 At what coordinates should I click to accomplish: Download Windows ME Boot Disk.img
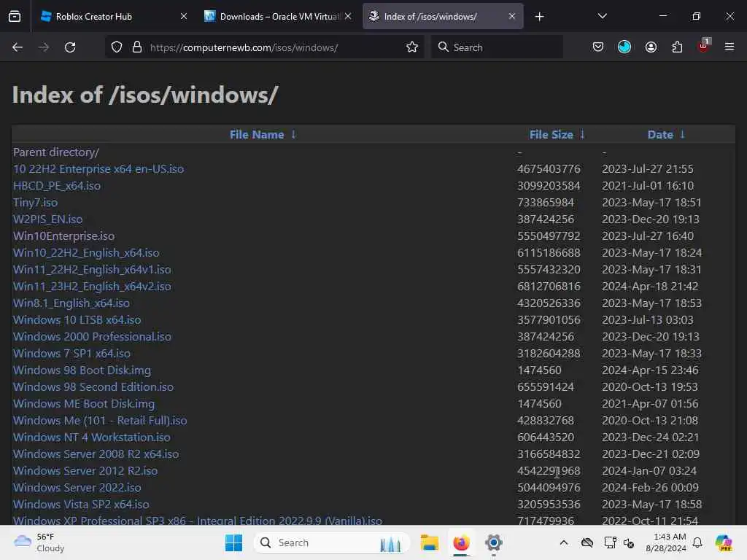84,404
